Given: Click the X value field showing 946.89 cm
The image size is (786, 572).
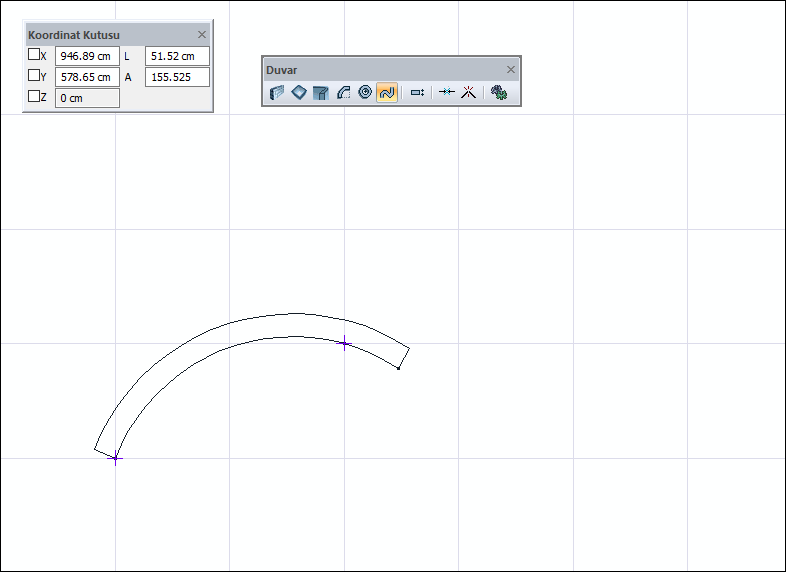Looking at the screenshot, I should pos(87,56).
